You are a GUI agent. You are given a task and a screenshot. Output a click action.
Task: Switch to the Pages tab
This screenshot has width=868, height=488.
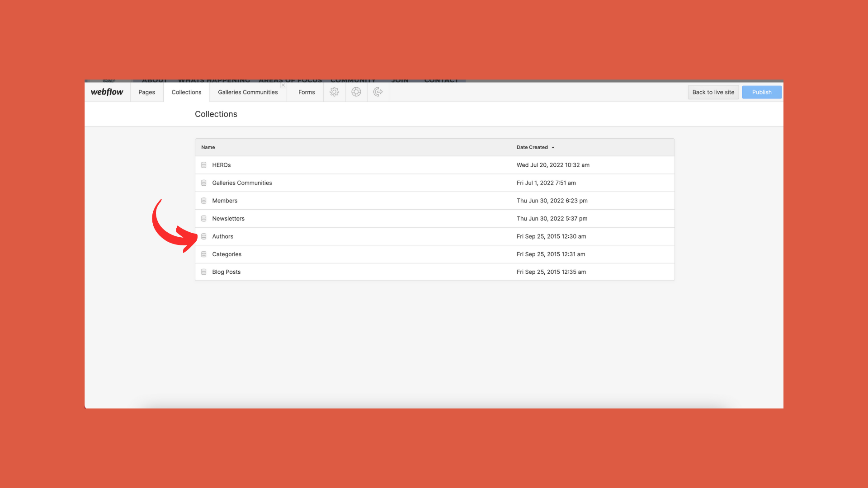(x=146, y=92)
